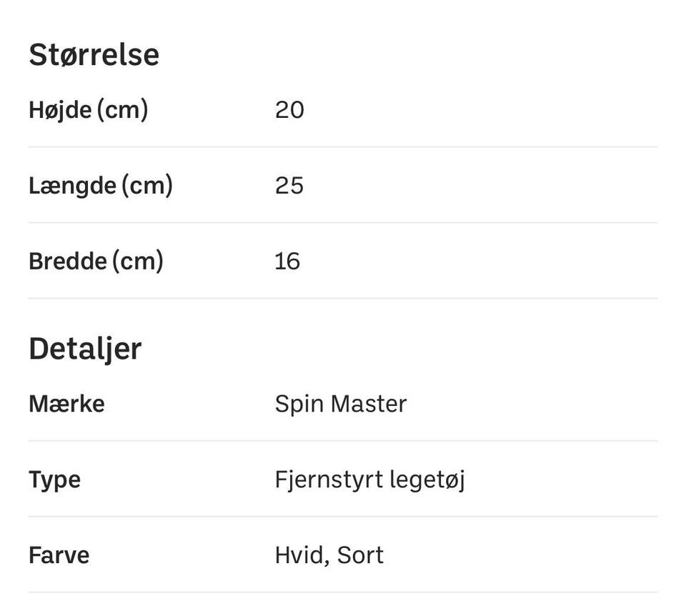Screen dimensions: 686x616
Task: Click the length value 25
Action: [289, 186]
